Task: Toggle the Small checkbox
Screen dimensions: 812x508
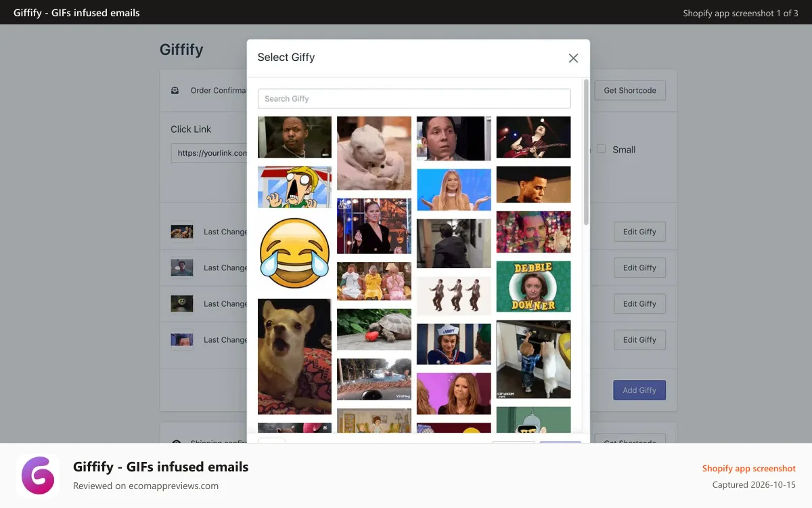Action: click(x=601, y=149)
